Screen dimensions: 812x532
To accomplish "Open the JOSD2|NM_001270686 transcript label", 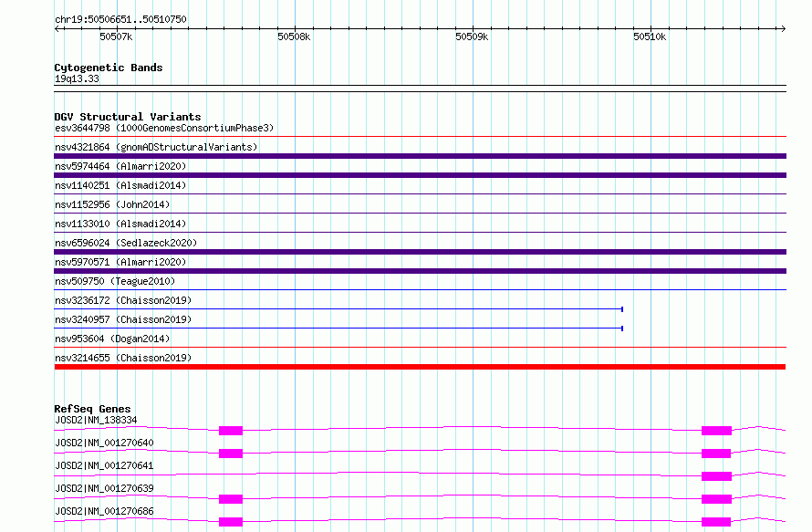I will coord(104,511).
